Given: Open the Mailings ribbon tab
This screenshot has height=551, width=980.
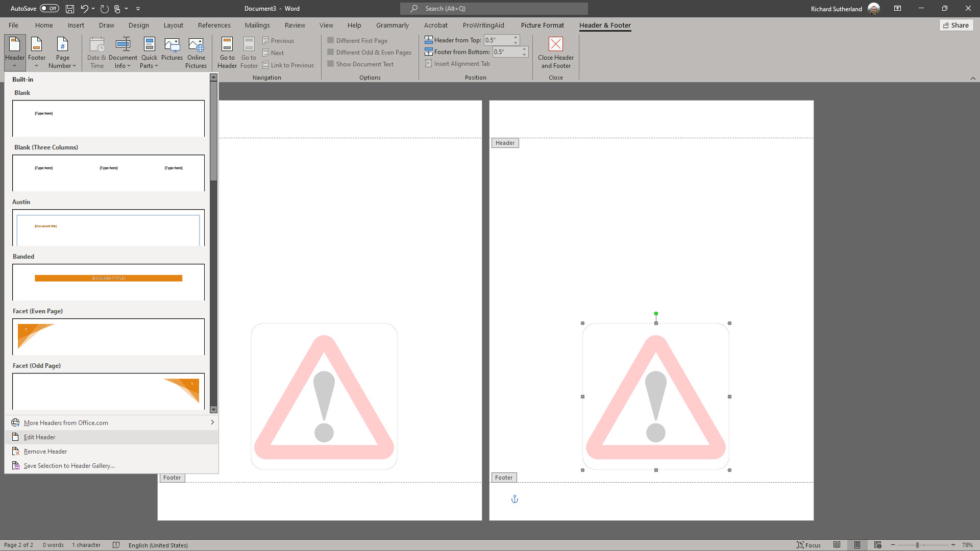Looking at the screenshot, I should pyautogui.click(x=257, y=24).
